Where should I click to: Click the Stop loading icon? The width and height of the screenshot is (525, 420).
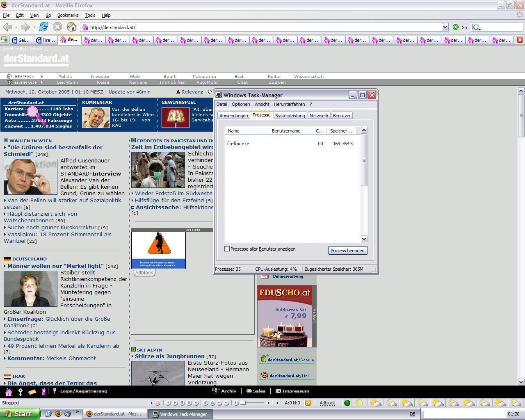coord(57,27)
